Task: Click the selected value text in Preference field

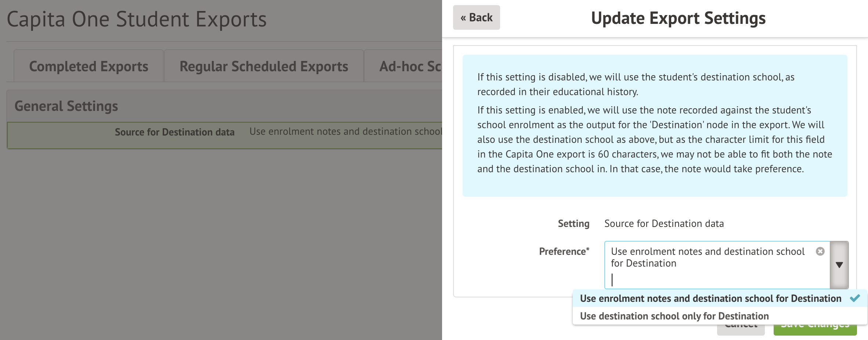Action: click(707, 257)
